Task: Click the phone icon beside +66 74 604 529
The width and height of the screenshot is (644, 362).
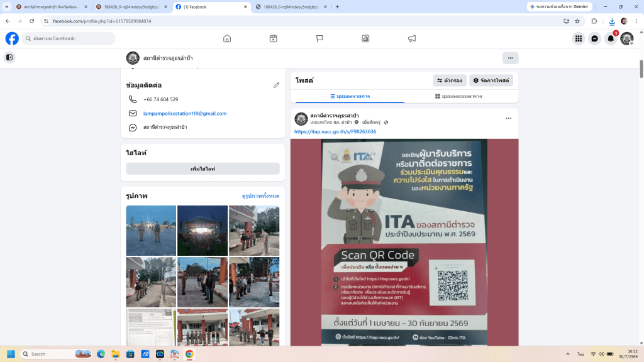Action: point(133,99)
